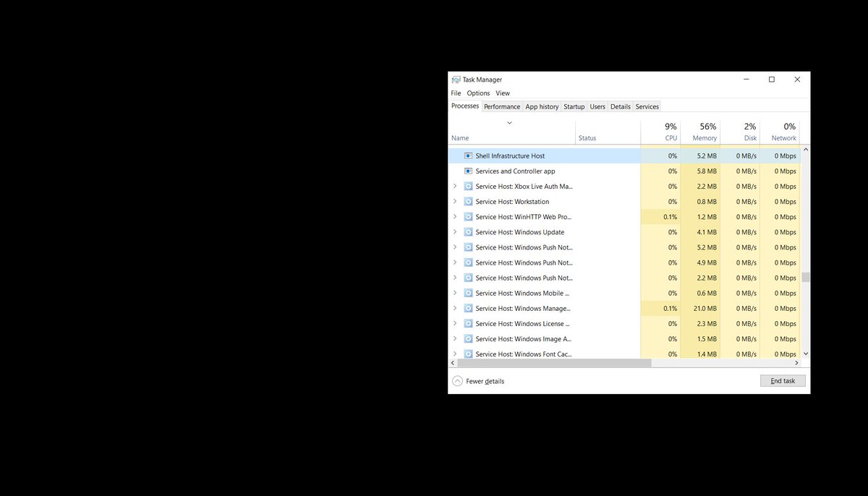Open the Options menu

[478, 93]
